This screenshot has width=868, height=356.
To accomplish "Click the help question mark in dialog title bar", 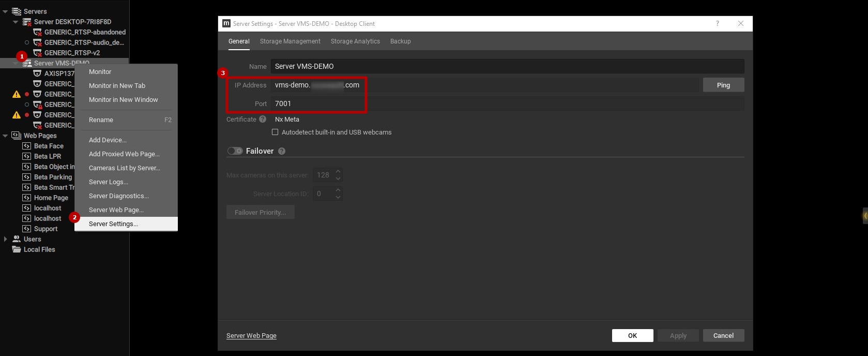I will pos(718,23).
